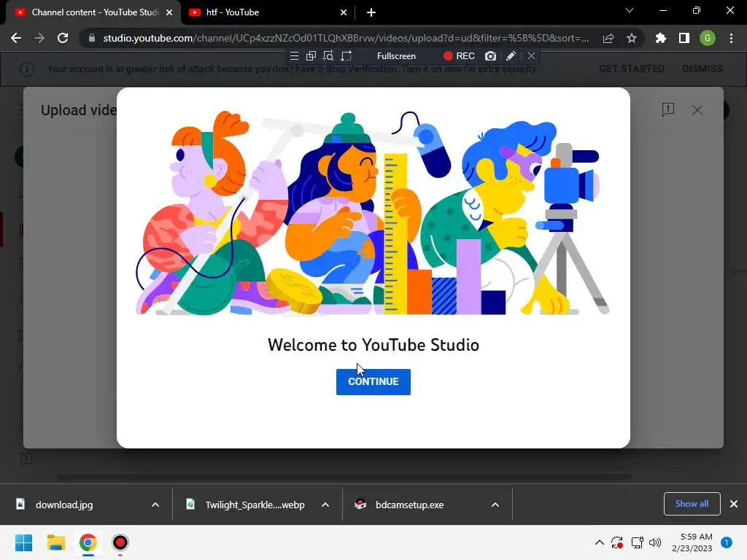Click the address bar URL
This screenshot has width=747, height=560.
click(x=346, y=38)
